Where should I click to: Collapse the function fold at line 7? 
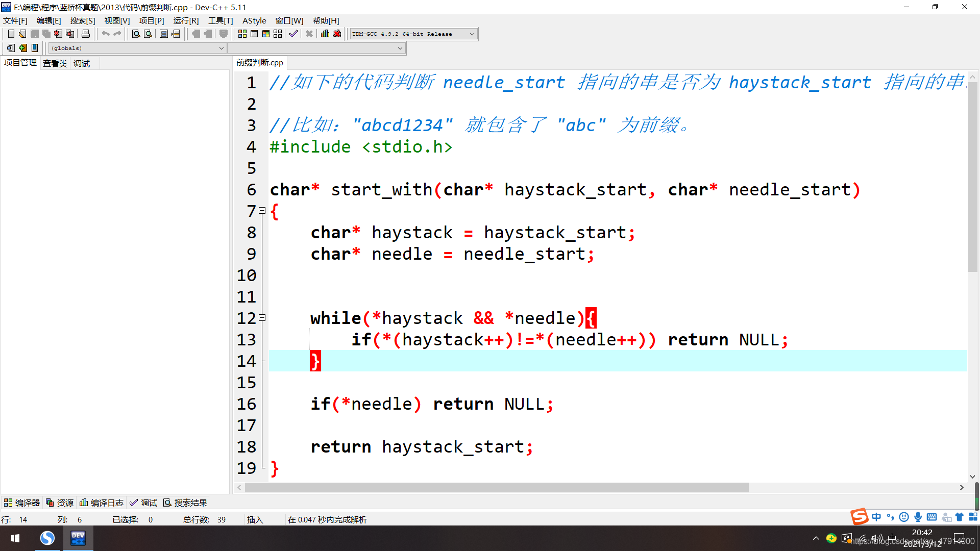(x=262, y=211)
